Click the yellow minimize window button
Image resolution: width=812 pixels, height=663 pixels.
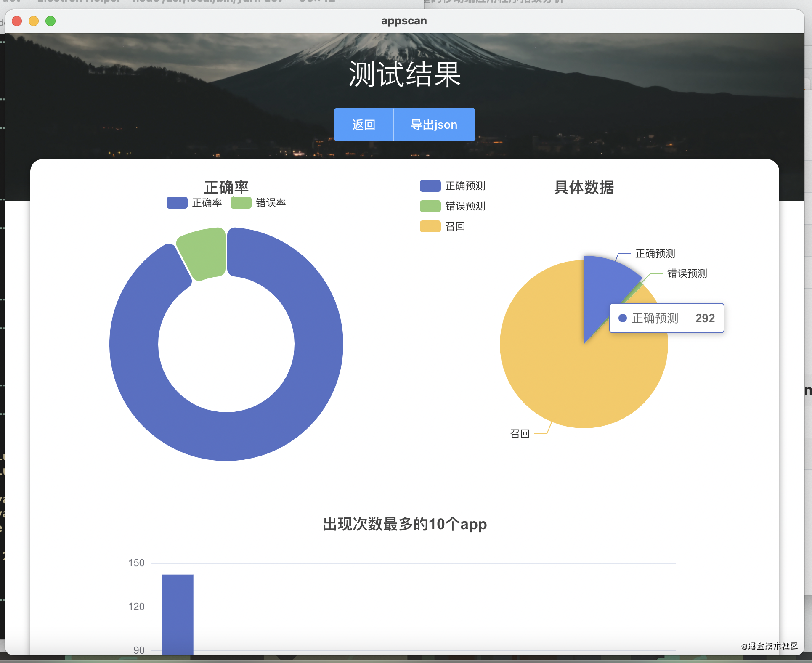tap(34, 21)
